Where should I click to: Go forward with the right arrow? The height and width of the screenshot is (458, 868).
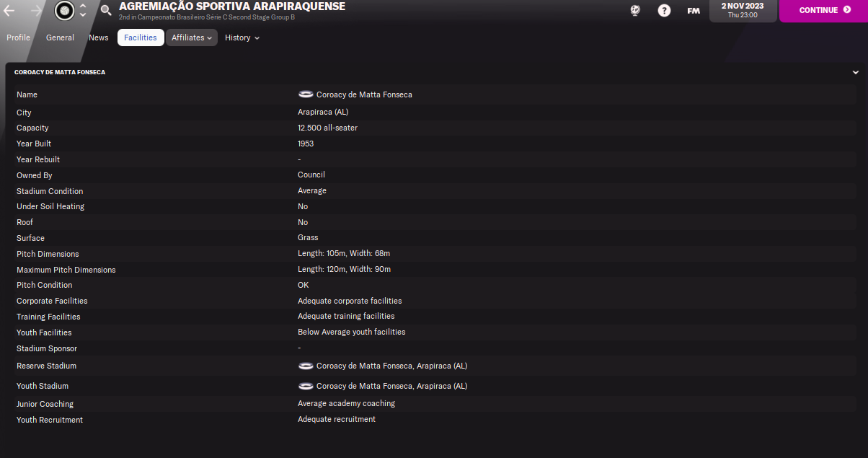(36, 11)
